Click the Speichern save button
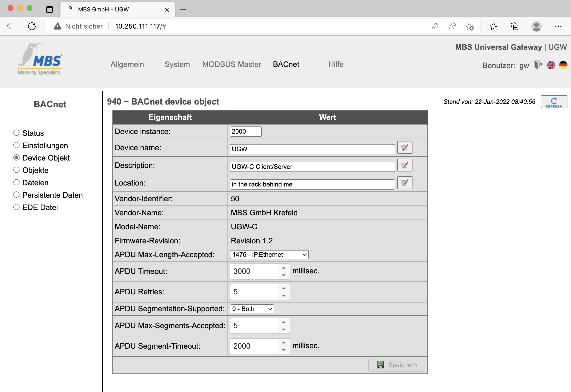The width and height of the screenshot is (571, 392). click(x=396, y=365)
